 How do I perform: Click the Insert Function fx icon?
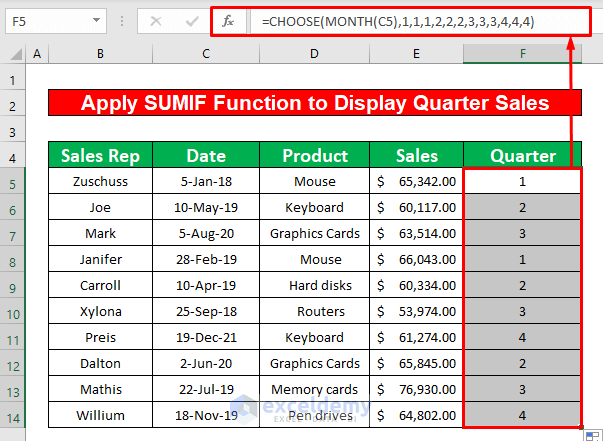(x=227, y=19)
